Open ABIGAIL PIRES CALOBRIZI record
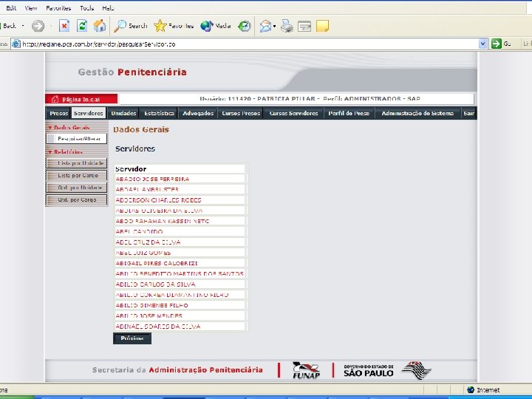 click(157, 263)
